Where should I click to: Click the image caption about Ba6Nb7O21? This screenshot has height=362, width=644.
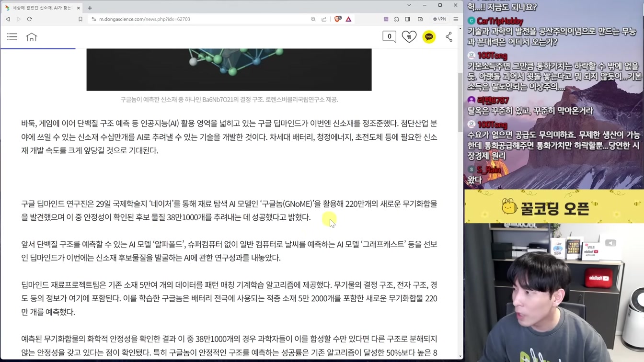[x=229, y=100]
